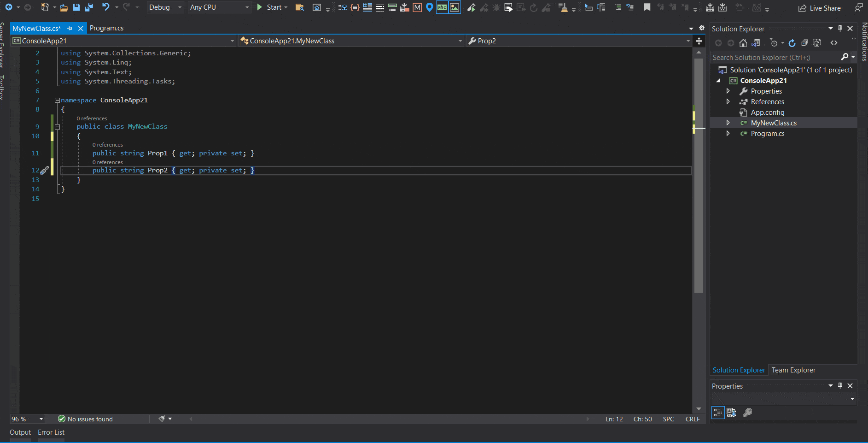Toggle pin on MyNewClass.cs tab
This screenshot has height=443, width=868.
click(x=70, y=29)
